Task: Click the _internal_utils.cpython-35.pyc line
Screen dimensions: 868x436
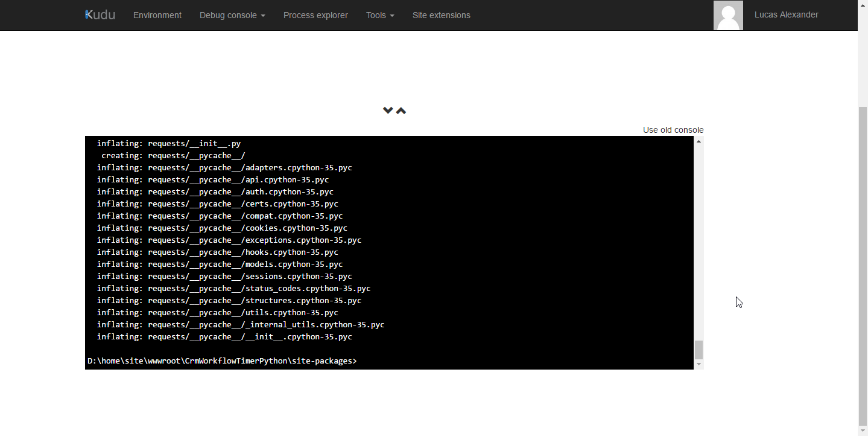Action: tap(241, 325)
